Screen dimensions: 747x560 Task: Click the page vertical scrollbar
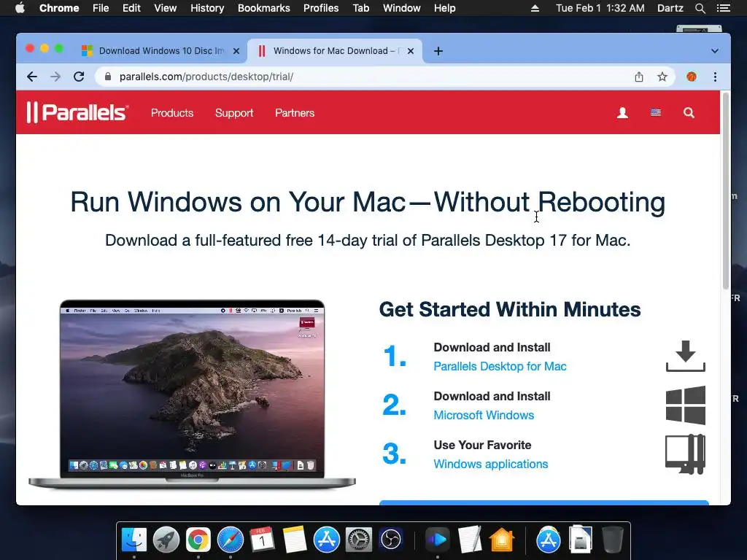click(x=726, y=190)
